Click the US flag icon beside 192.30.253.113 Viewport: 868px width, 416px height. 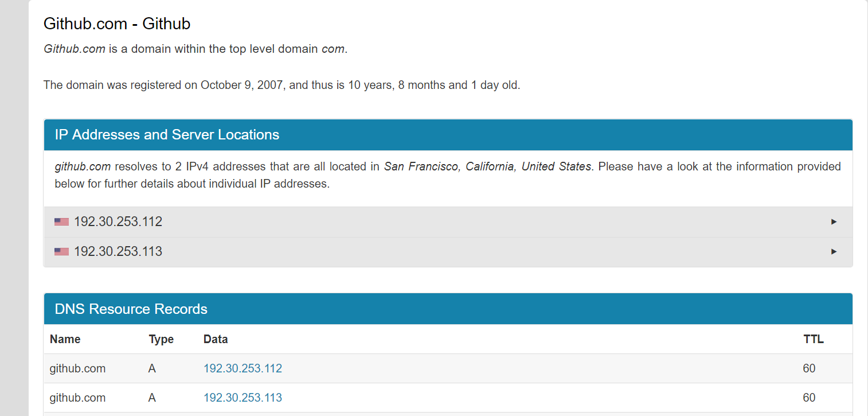[x=61, y=251]
